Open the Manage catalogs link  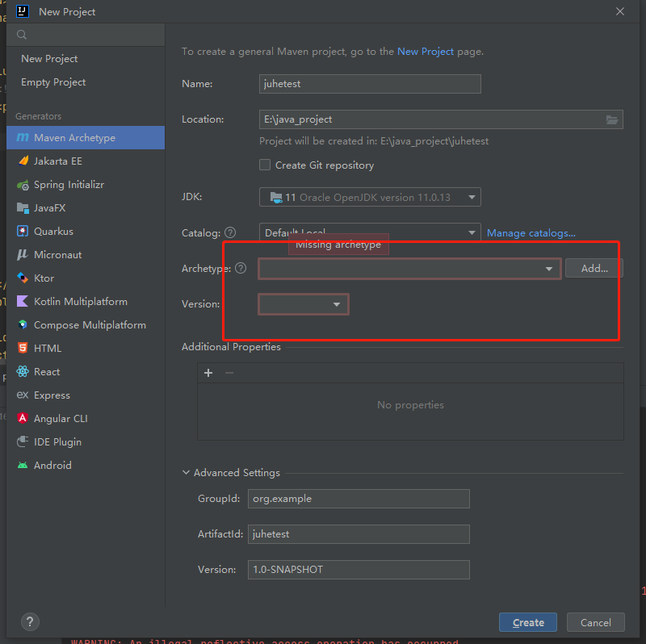tap(531, 233)
